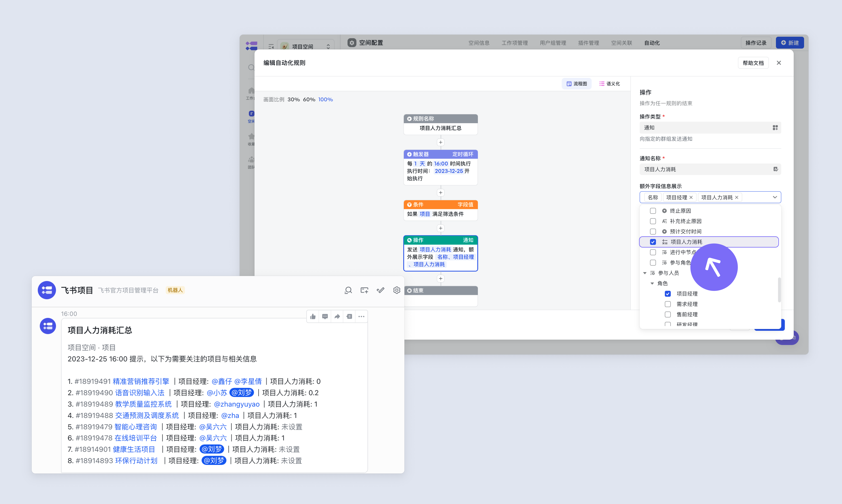The image size is (842, 504).
Task: Open the team icon in sidebar
Action: tap(251, 159)
